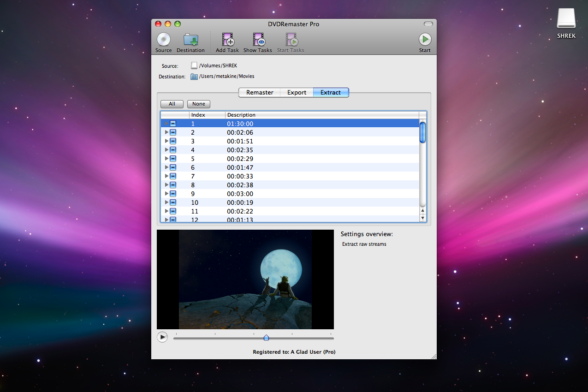The image size is (588, 392).
Task: Expand the disclosure triangle for index 5
Action: pyautogui.click(x=166, y=159)
